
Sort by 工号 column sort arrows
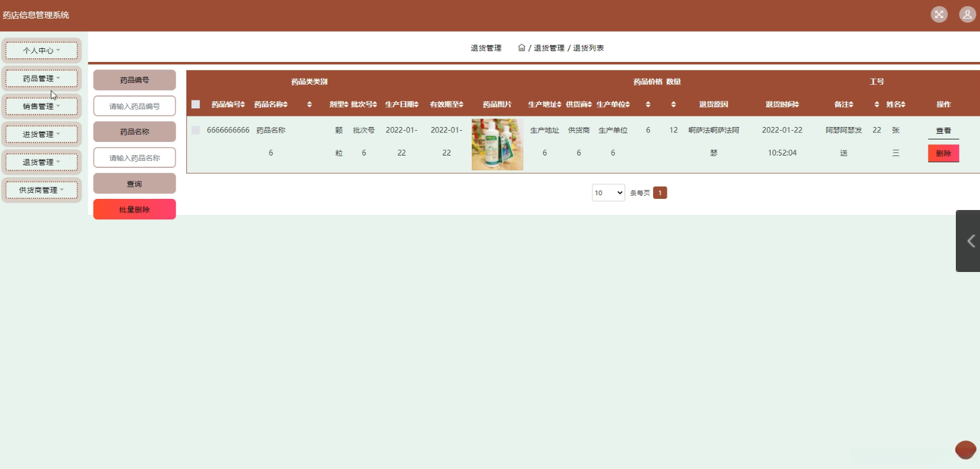tap(877, 105)
